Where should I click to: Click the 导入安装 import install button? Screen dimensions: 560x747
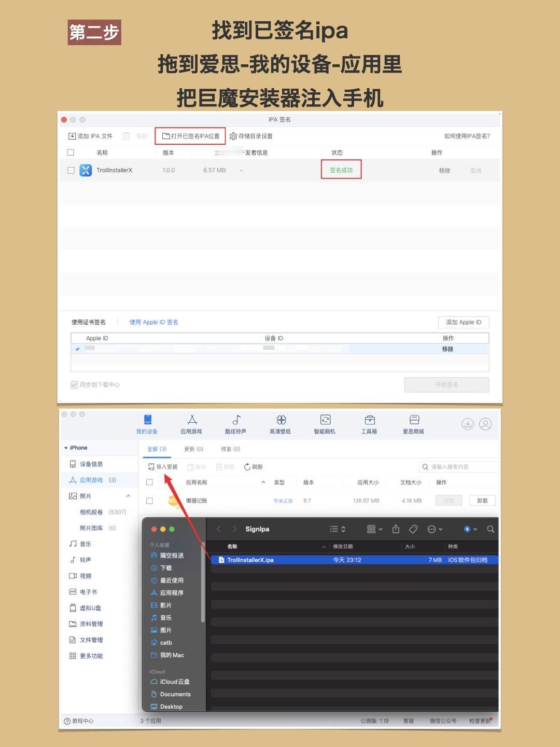(163, 467)
